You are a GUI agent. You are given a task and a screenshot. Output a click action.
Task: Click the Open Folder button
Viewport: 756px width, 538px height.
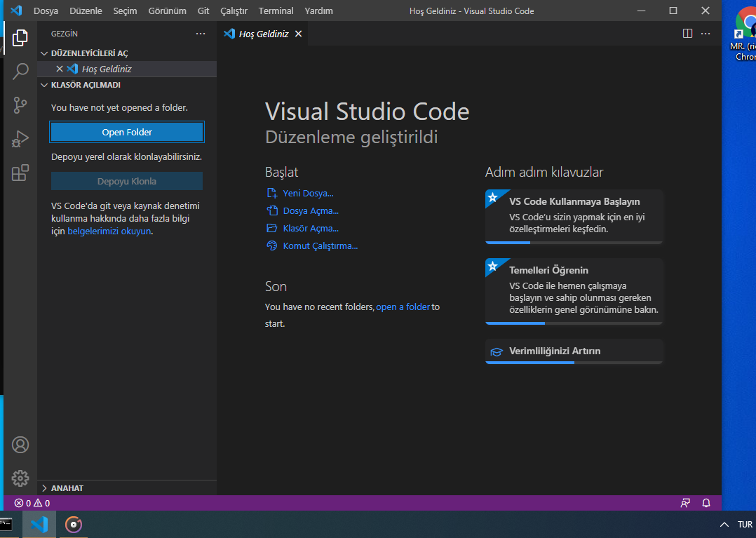click(x=127, y=132)
